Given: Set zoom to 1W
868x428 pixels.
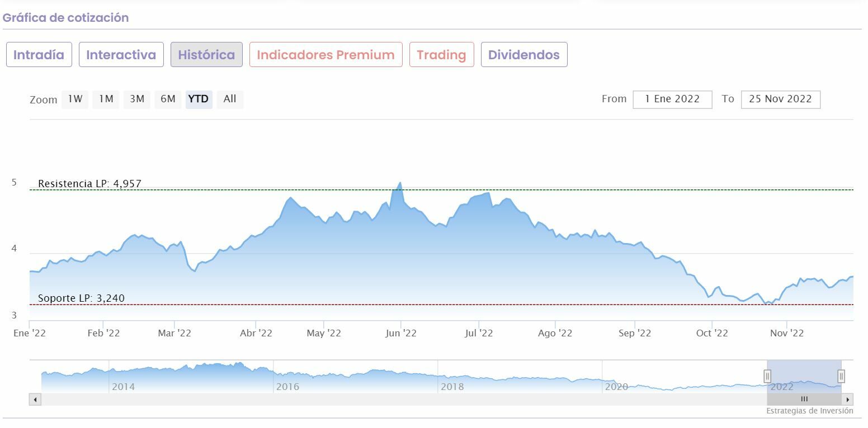Looking at the screenshot, I should (75, 99).
